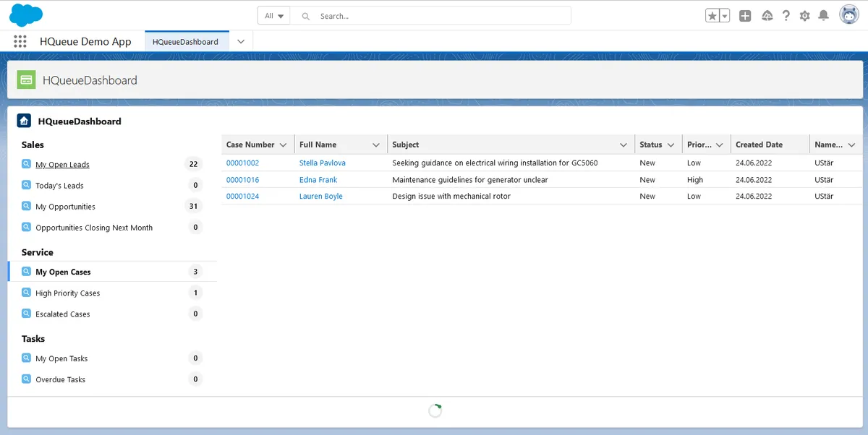Open the All search scope dropdown
The width and height of the screenshot is (868, 435).
coord(274,16)
